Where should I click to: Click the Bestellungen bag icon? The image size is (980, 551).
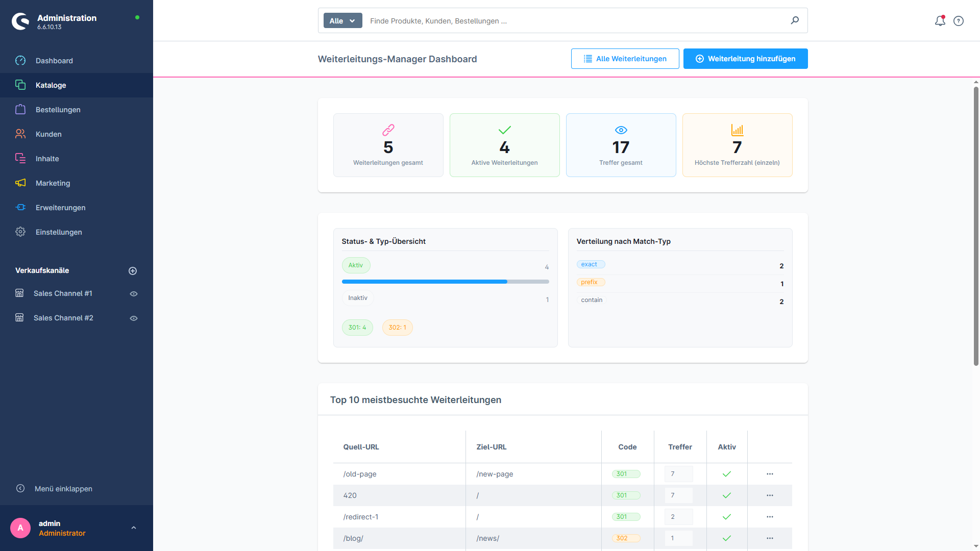click(x=20, y=110)
